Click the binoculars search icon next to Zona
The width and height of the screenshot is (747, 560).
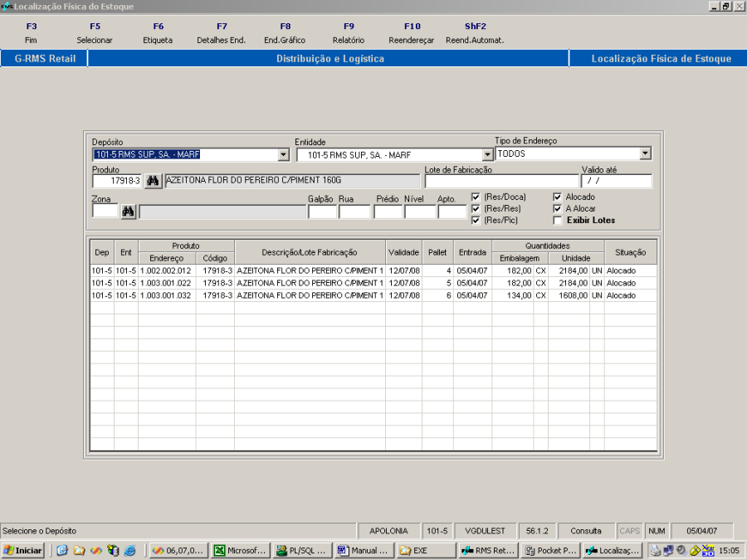coord(128,212)
